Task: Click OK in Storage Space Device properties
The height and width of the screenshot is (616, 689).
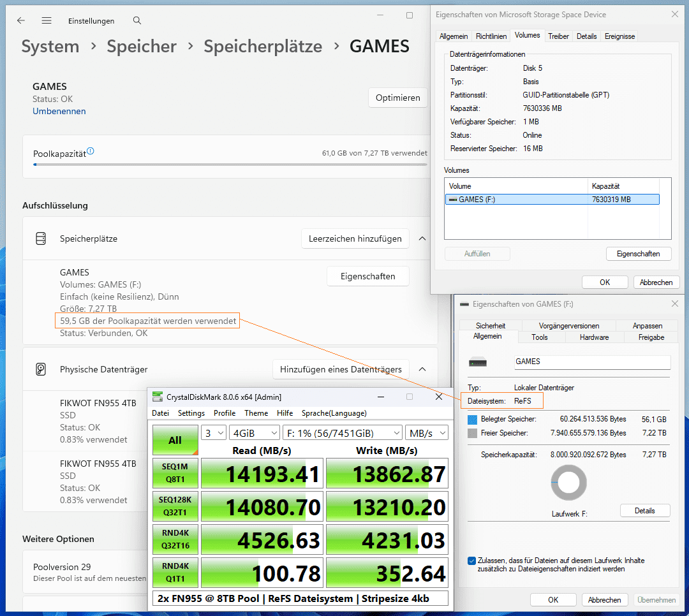Action: 605,282
